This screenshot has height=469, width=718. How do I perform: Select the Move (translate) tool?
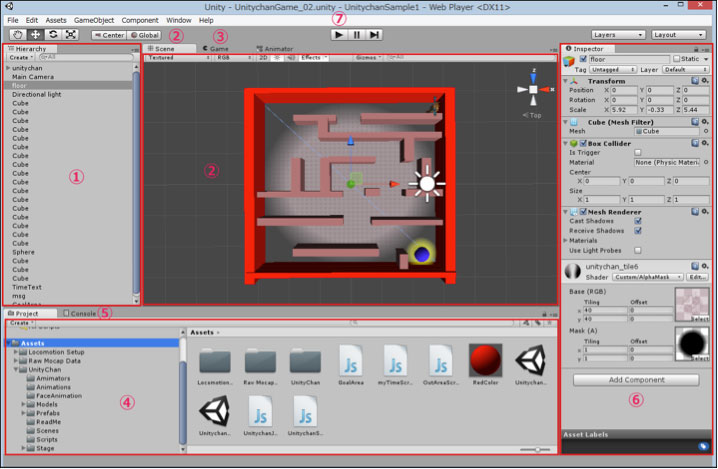35,34
